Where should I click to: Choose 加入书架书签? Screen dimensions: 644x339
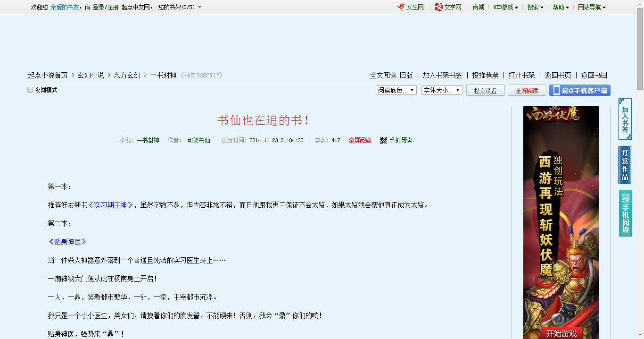coord(442,75)
